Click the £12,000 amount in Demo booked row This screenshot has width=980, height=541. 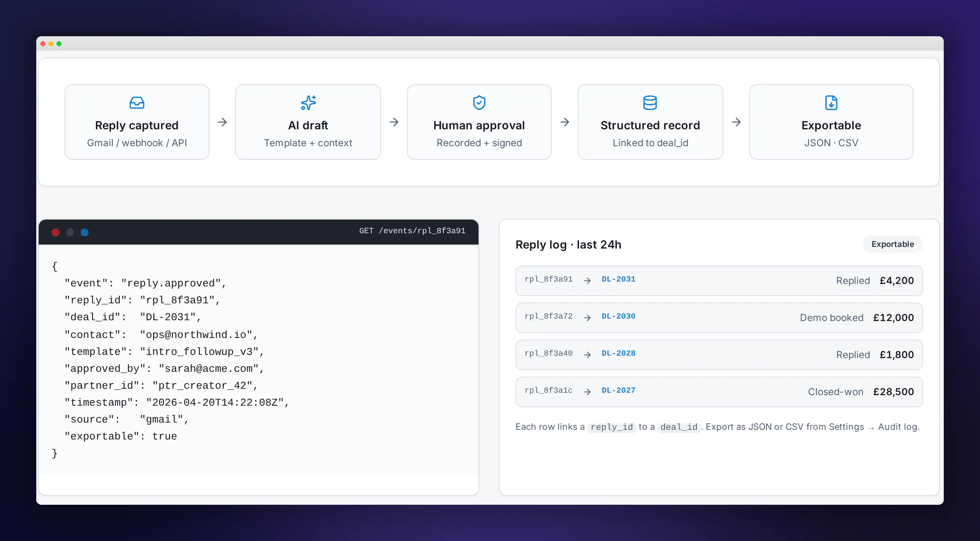tap(893, 318)
